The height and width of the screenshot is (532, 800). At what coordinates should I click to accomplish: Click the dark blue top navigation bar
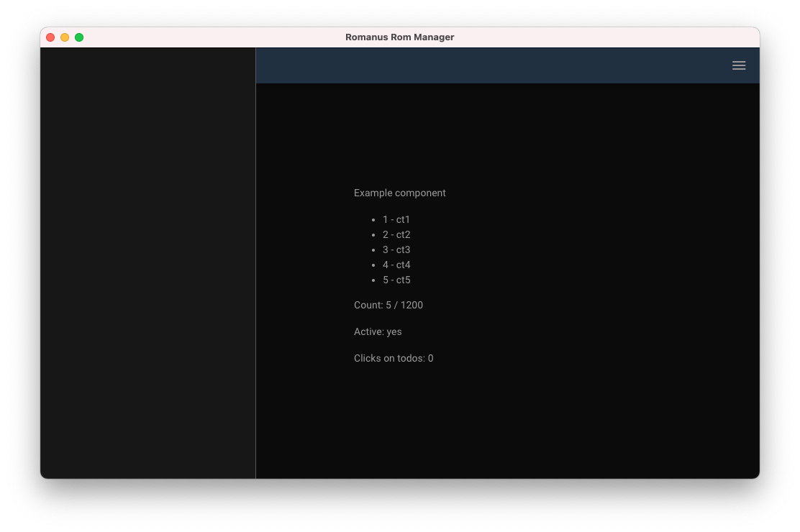[x=504, y=65]
